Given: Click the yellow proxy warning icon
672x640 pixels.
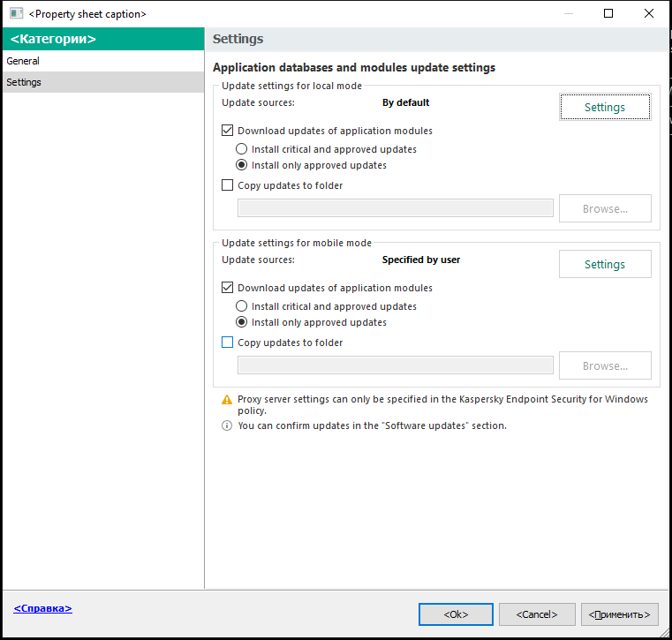Looking at the screenshot, I should pos(227,400).
